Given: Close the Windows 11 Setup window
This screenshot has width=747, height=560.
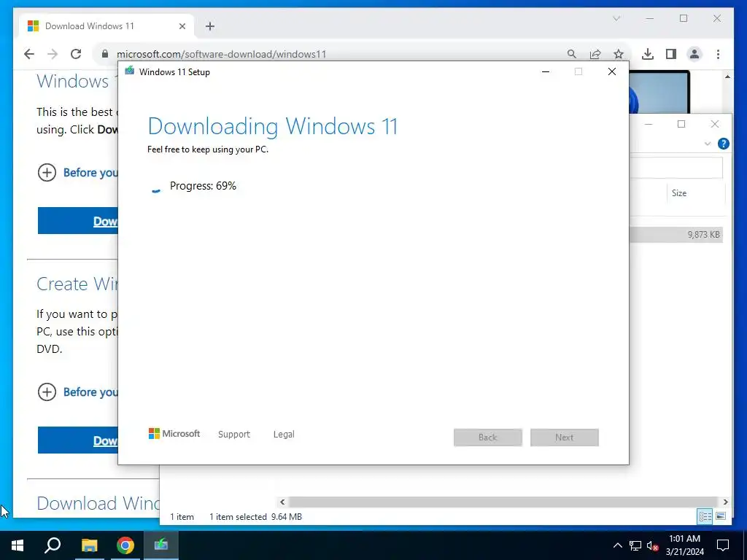Looking at the screenshot, I should click(612, 71).
